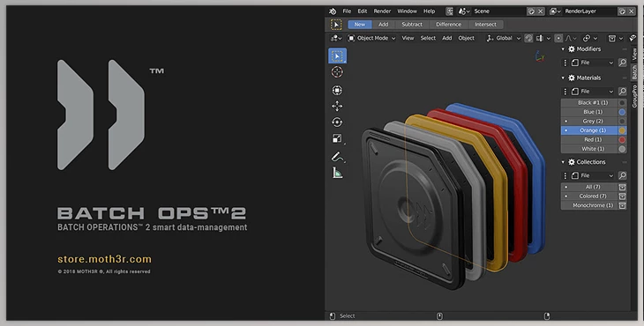
Task: Open the viewport Select menu
Action: (428, 38)
